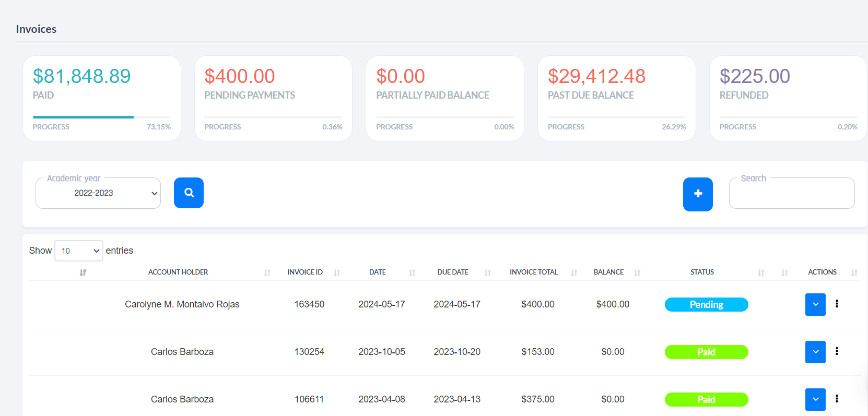This screenshot has width=868, height=416.
Task: Expand blue chevron for invoice 106611
Action: pyautogui.click(x=815, y=399)
